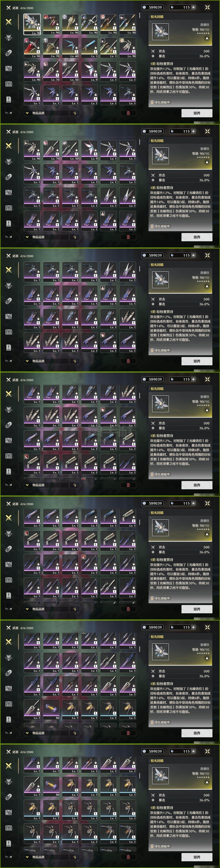
Task: Select the highlighted Lv. 90 和光回唱 weapon thumbnail
Action: tap(32, 24)
